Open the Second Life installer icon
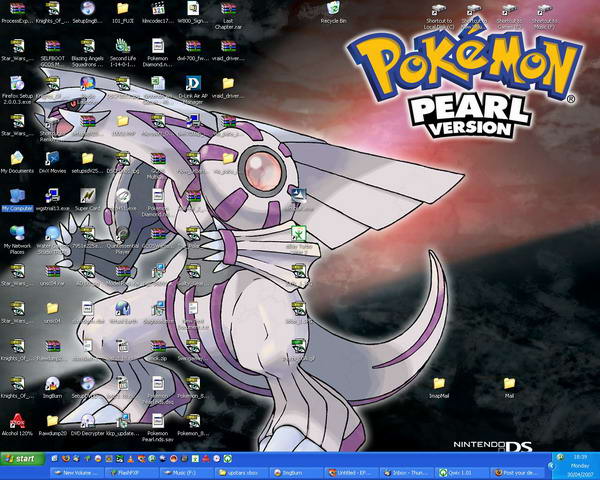Image resolution: width=600 pixels, height=480 pixels. coord(123,52)
